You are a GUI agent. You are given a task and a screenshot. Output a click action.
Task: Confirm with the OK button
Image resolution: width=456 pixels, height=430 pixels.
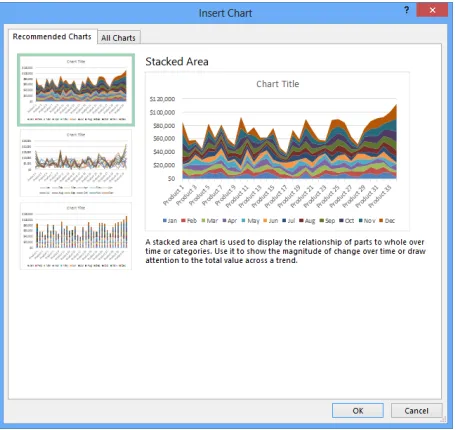pos(358,410)
